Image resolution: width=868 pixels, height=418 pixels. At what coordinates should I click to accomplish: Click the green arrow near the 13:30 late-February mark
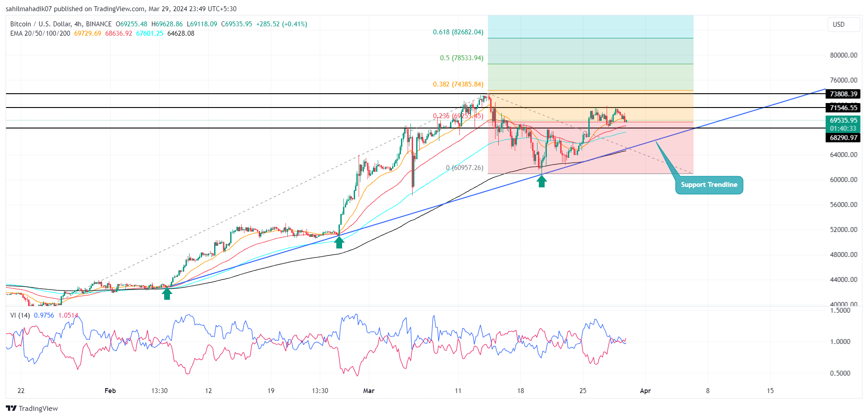pyautogui.click(x=339, y=242)
